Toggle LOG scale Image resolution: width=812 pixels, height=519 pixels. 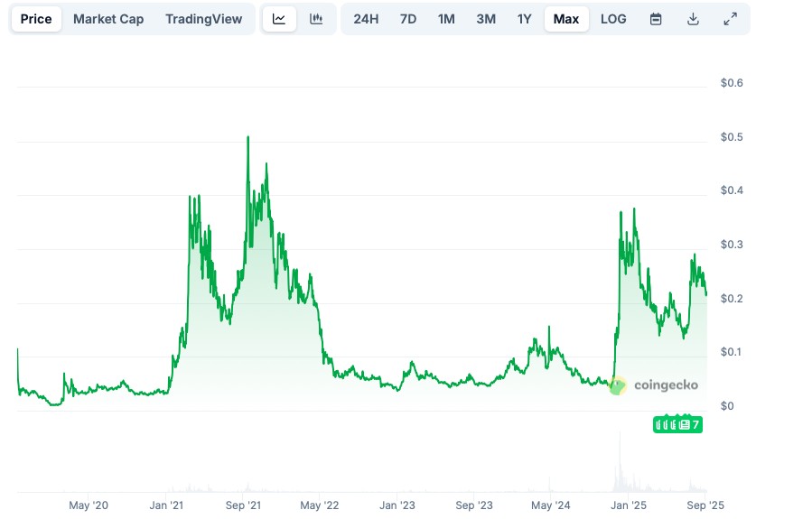click(x=613, y=19)
